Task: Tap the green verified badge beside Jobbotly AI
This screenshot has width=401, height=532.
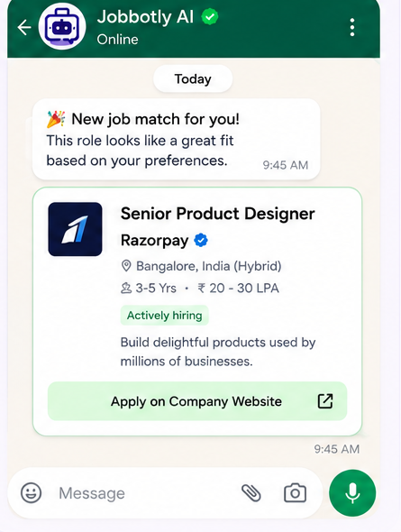Action: pos(210,16)
